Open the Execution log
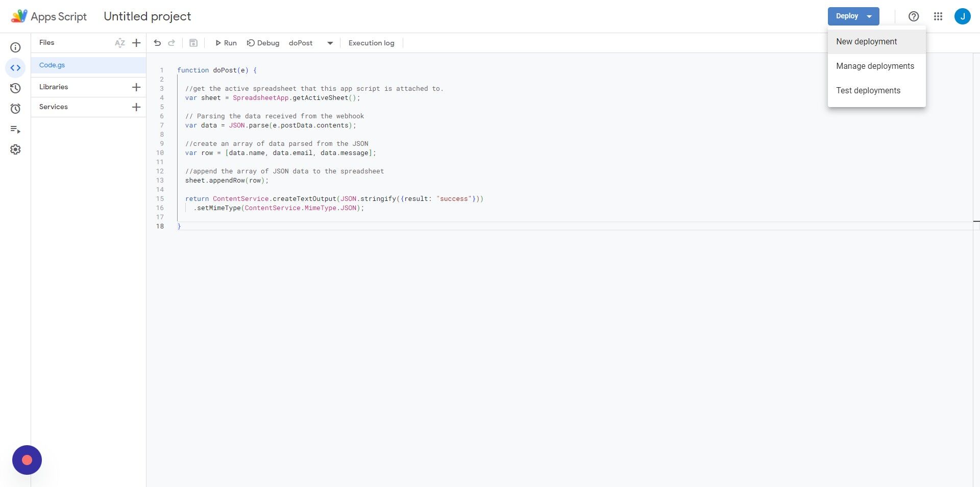 (x=371, y=43)
